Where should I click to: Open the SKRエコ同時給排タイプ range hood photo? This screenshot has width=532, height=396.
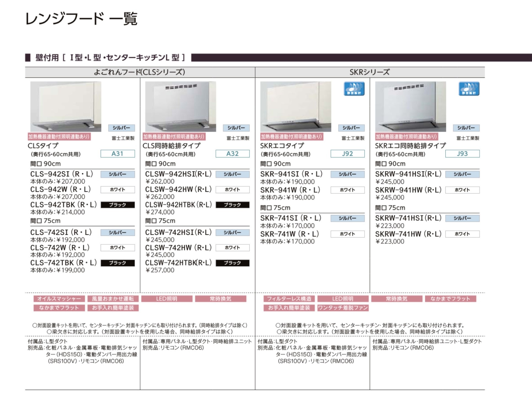pos(410,106)
